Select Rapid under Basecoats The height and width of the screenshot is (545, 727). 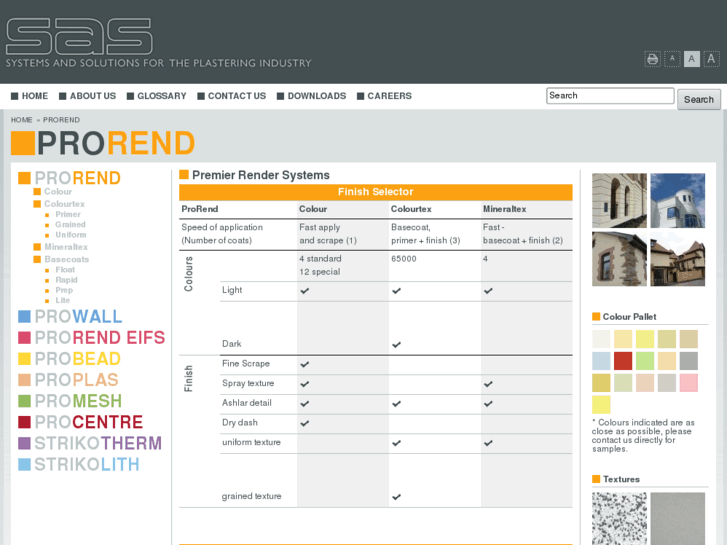point(66,280)
